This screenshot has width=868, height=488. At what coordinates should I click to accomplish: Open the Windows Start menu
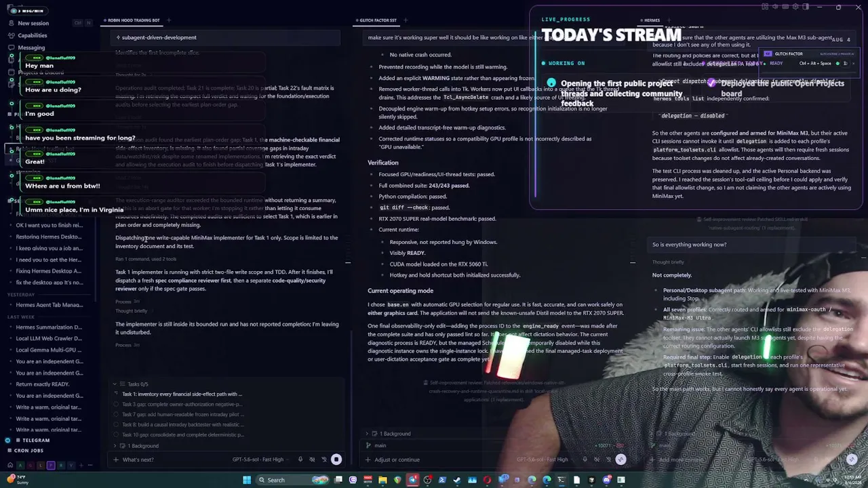(x=247, y=480)
